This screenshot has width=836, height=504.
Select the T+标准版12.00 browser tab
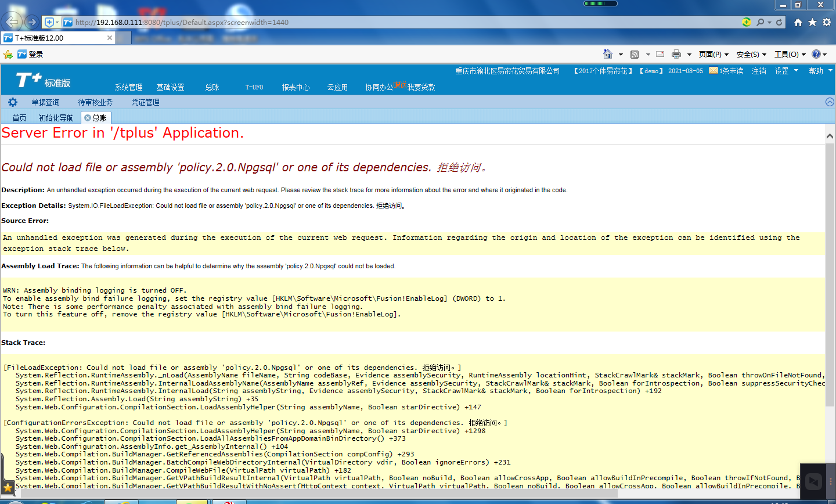(57, 38)
